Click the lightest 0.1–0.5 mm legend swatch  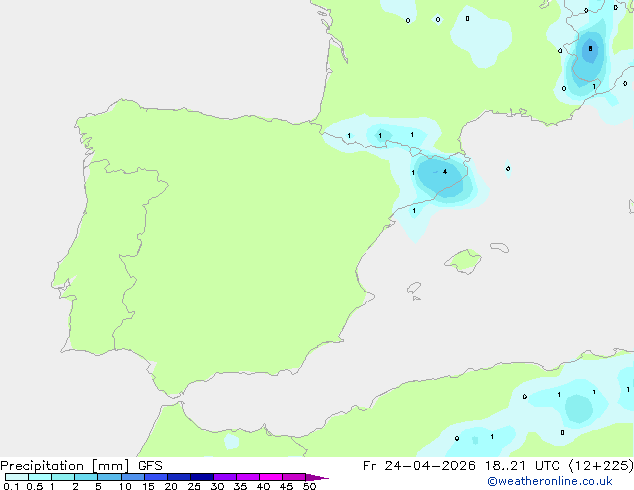(17, 477)
